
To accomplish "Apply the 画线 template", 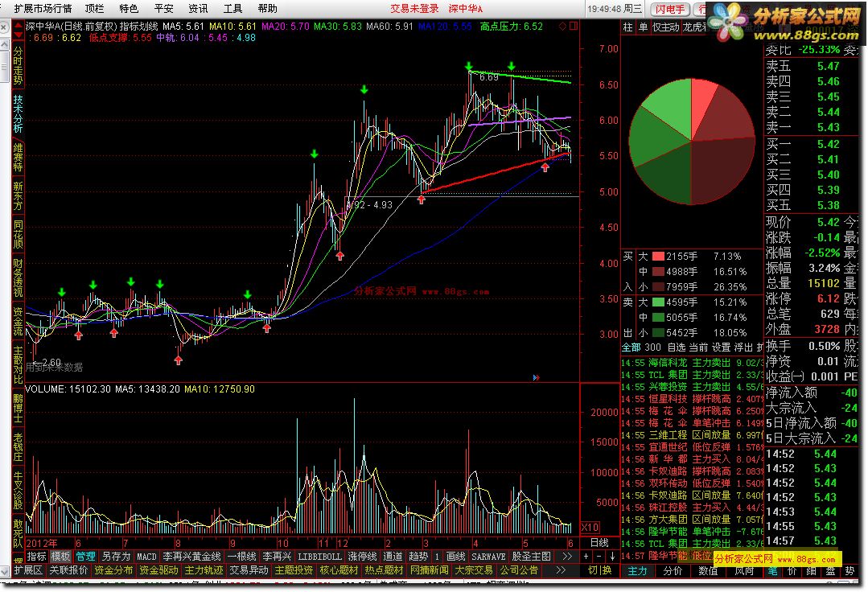I will [x=455, y=556].
